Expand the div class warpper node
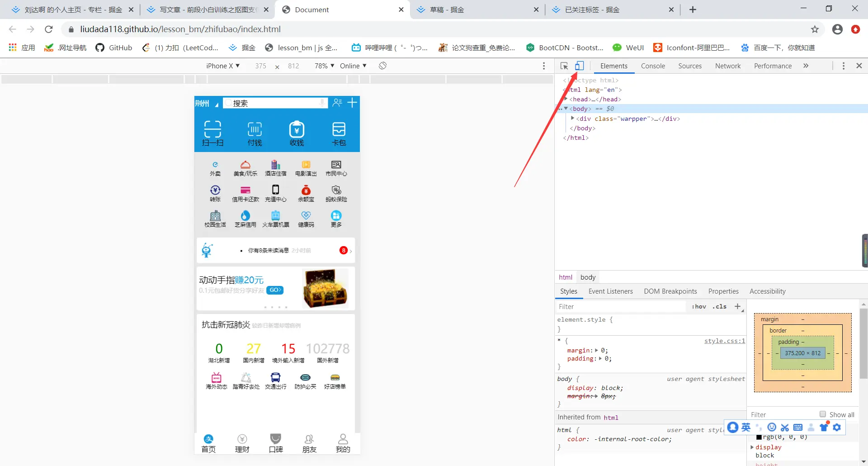Viewport: 868px width, 466px height. (x=573, y=119)
